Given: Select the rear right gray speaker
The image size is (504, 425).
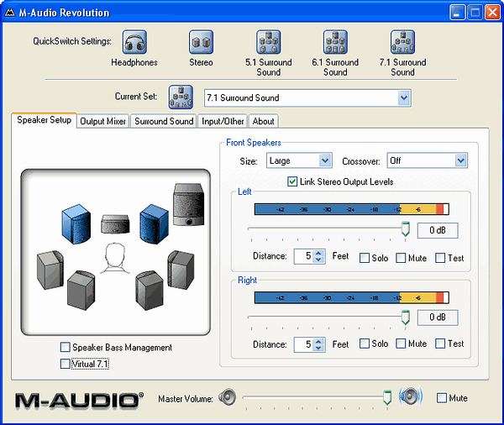Looking at the screenshot, I should point(150,291).
